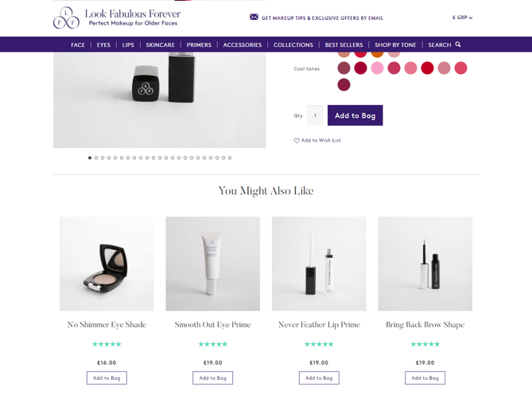
Task: Select the second carousel dot indicator
Action: [x=96, y=158]
